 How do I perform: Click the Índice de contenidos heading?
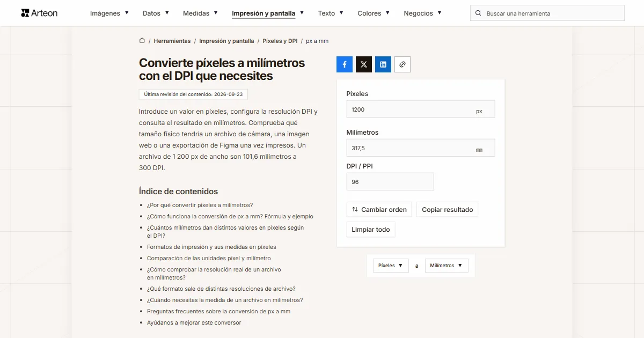point(179,192)
